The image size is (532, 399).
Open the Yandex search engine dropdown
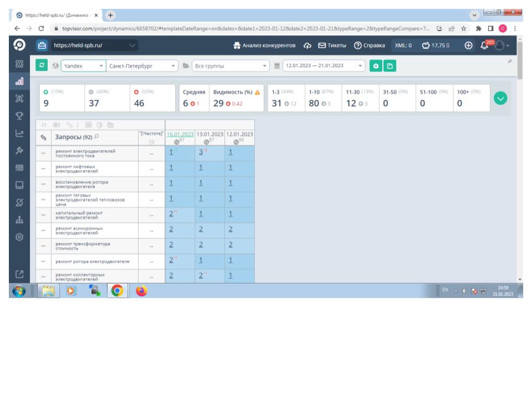point(84,66)
